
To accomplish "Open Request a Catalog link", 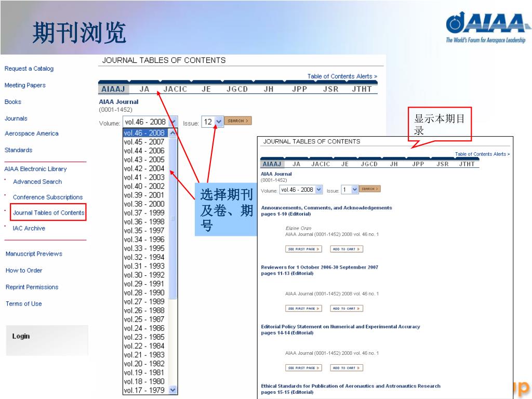I will pyautogui.click(x=29, y=69).
